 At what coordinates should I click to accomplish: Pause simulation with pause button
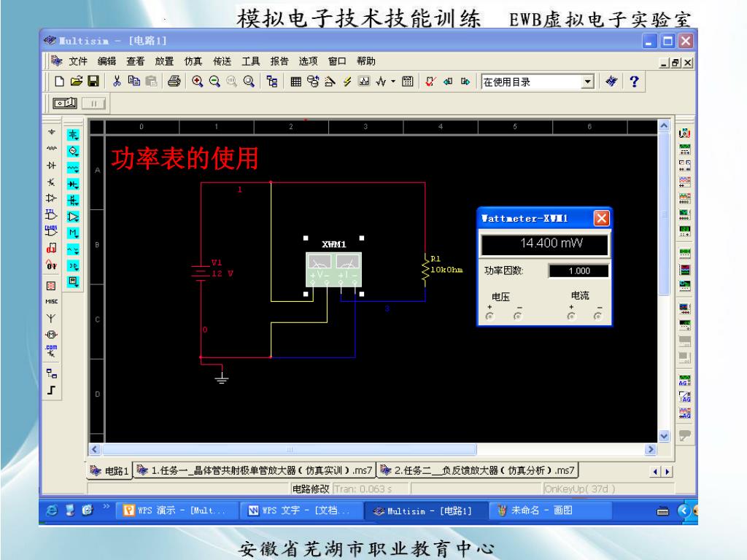click(94, 104)
